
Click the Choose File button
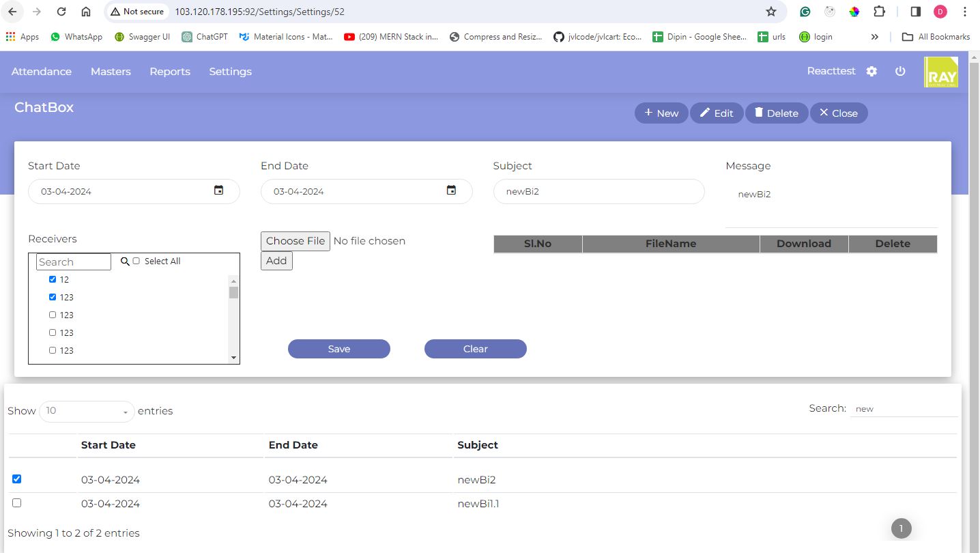296,241
